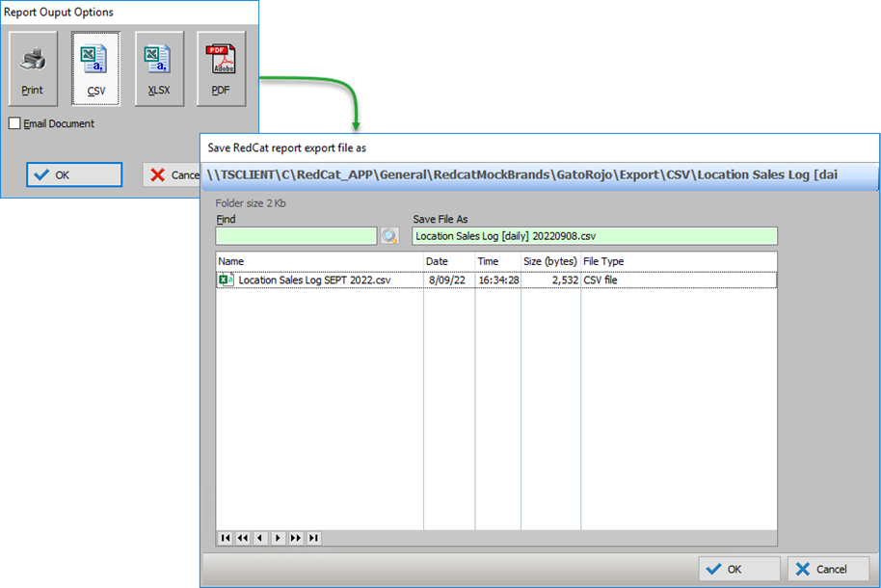Click the 16:34:28 time cell
Image resolution: width=881 pixels, height=588 pixels.
(499, 280)
